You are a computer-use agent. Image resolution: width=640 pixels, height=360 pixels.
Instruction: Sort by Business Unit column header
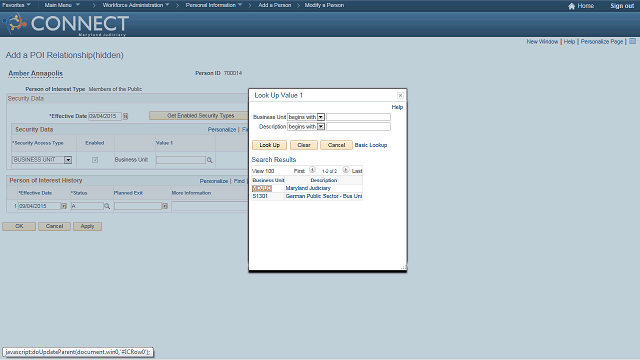[x=268, y=180]
